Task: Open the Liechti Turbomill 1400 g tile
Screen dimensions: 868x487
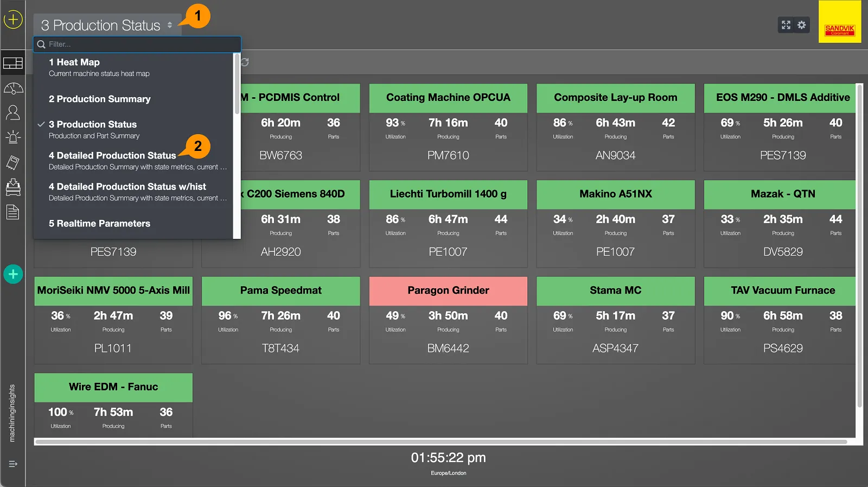Action: 448,224
